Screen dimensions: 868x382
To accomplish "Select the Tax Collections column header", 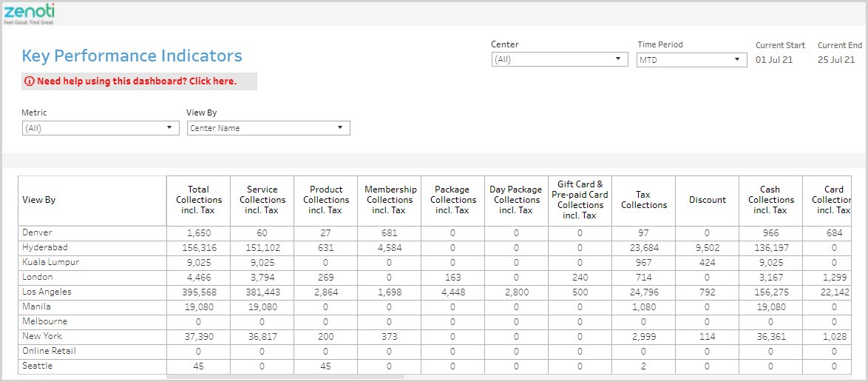I will point(643,200).
